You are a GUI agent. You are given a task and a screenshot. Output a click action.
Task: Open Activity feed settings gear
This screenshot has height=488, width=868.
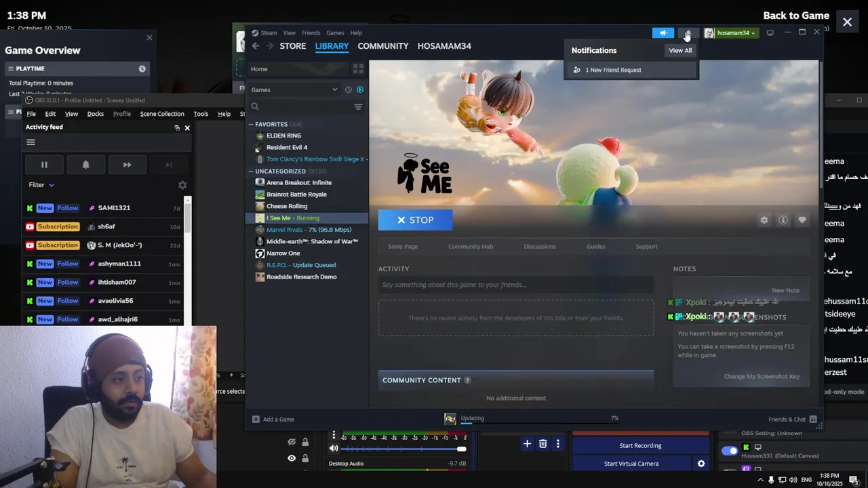[x=182, y=185]
